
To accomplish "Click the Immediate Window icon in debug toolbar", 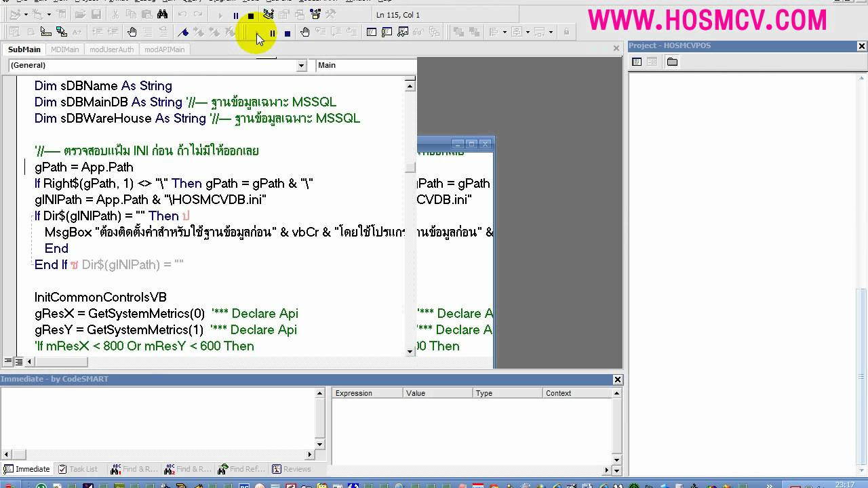I will click(x=387, y=32).
